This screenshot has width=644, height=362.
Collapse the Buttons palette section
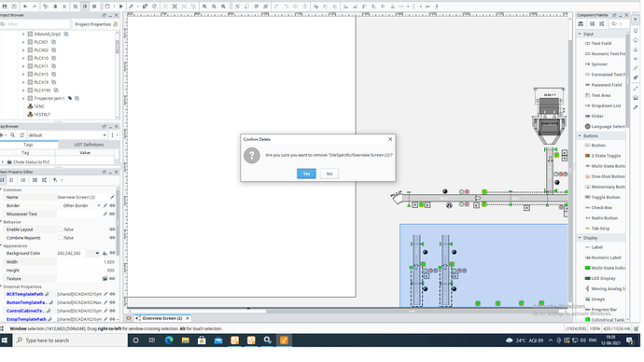[580, 136]
